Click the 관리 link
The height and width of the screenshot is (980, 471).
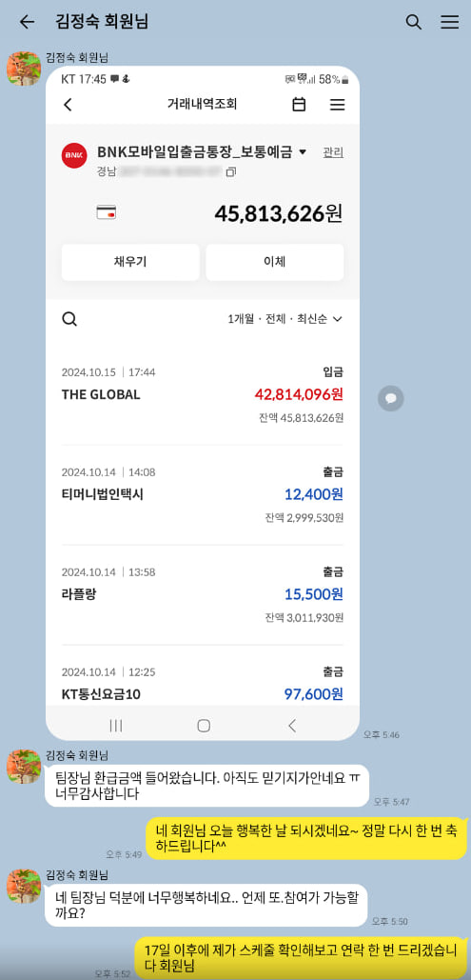click(x=333, y=151)
